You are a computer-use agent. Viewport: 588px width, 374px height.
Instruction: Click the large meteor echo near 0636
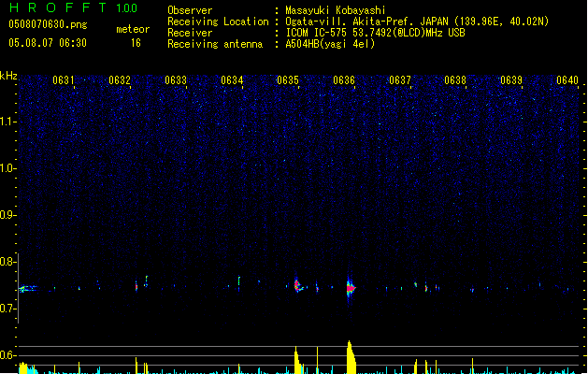(351, 288)
